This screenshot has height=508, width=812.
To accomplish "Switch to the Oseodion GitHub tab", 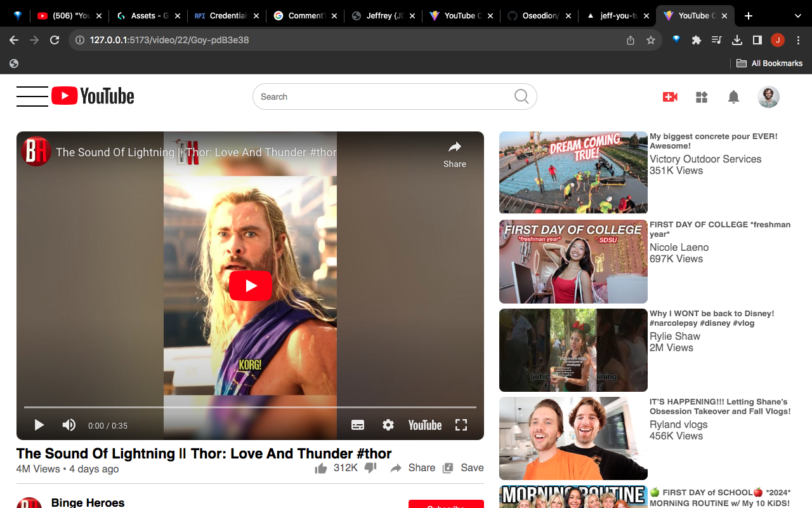I will [539, 16].
